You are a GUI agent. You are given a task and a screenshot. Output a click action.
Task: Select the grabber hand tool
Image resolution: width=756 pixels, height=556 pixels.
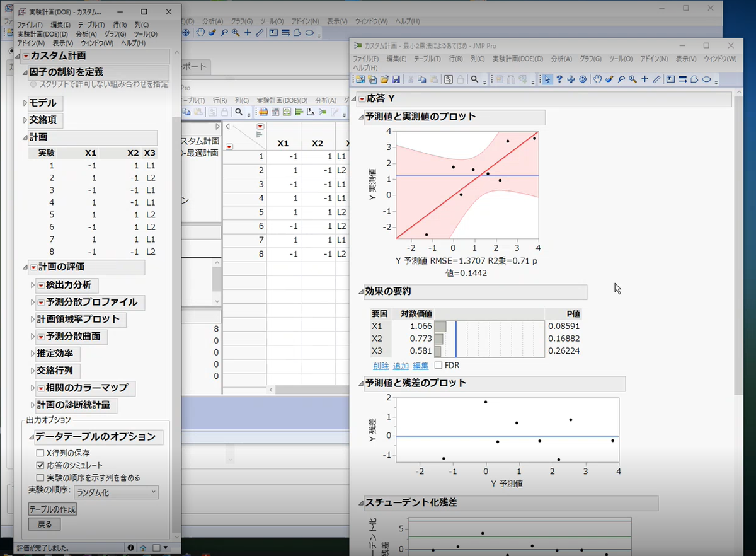(x=598, y=79)
